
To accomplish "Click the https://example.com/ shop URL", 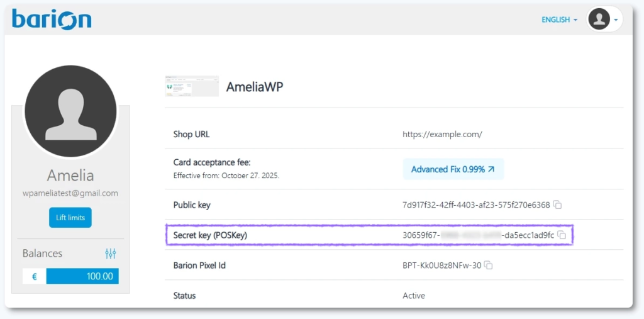I will tap(442, 134).
